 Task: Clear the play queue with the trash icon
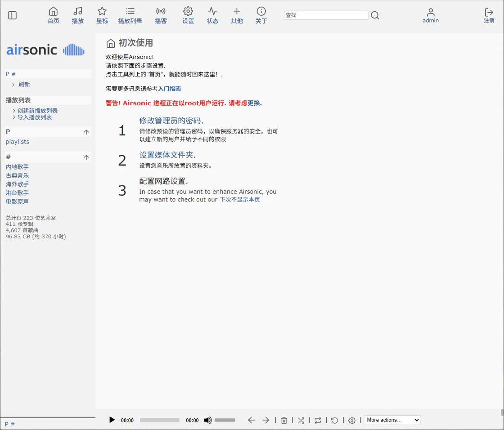(x=284, y=420)
